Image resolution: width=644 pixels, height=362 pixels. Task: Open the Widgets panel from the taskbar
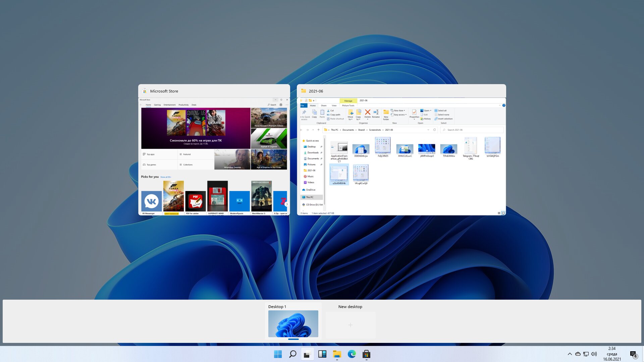[322, 354]
